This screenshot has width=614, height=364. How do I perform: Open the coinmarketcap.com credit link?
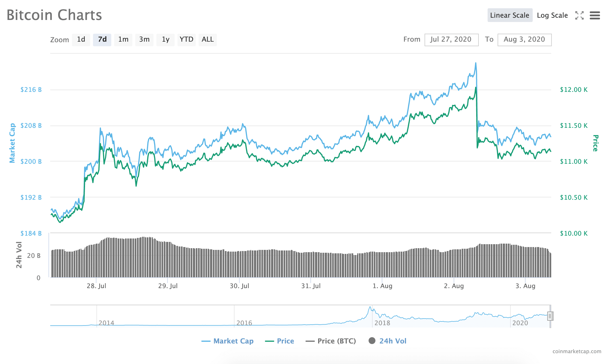pyautogui.click(x=577, y=351)
